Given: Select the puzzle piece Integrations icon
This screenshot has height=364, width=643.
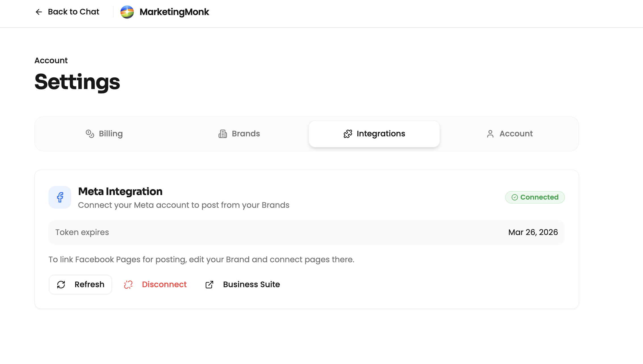Looking at the screenshot, I should point(348,134).
